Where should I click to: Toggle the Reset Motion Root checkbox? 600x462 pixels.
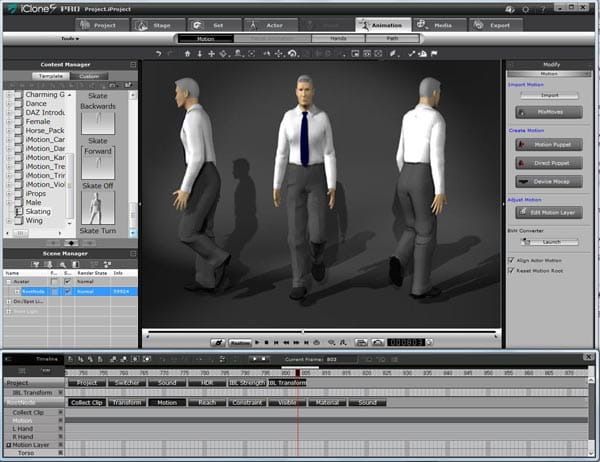pos(512,271)
